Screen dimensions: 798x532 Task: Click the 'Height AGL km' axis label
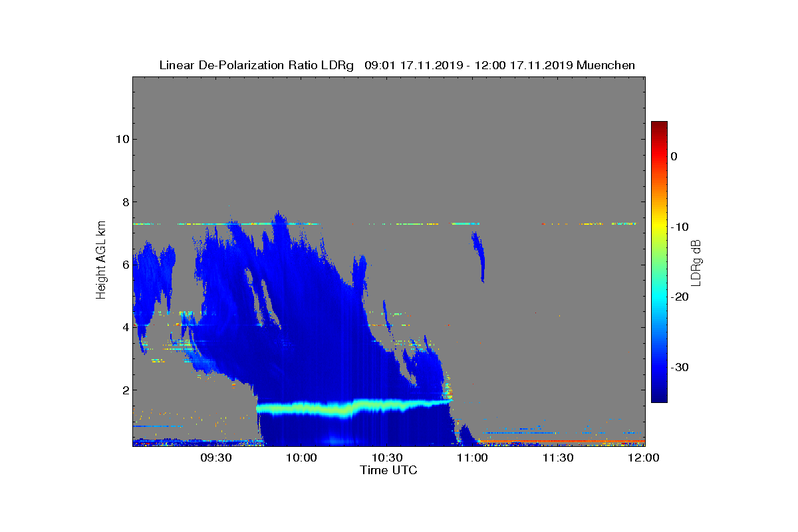[101, 261]
